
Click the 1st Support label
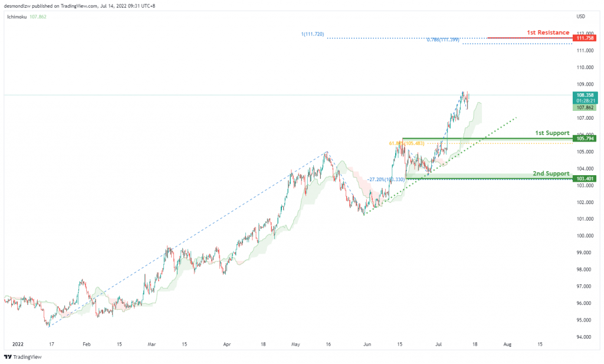pyautogui.click(x=552, y=133)
